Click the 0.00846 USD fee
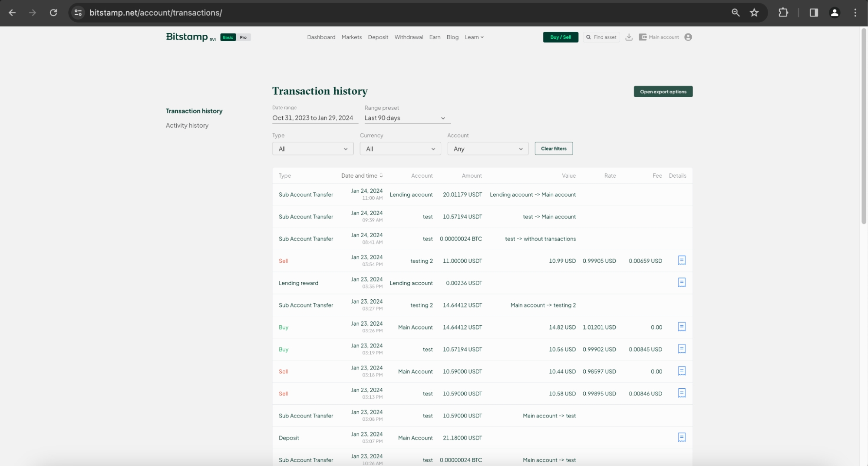868x466 pixels. [x=645, y=394]
